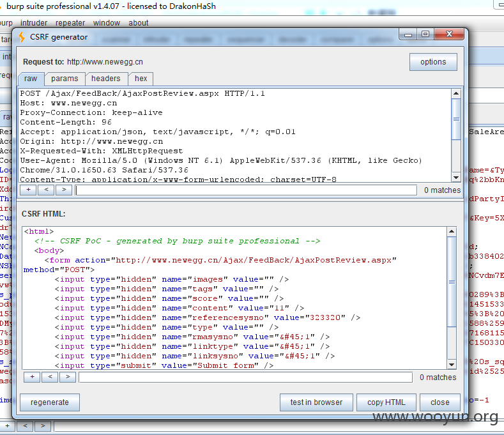This screenshot has height=435, width=504.
Task: Click the hidden input named 'content' line
Action: tap(179, 308)
